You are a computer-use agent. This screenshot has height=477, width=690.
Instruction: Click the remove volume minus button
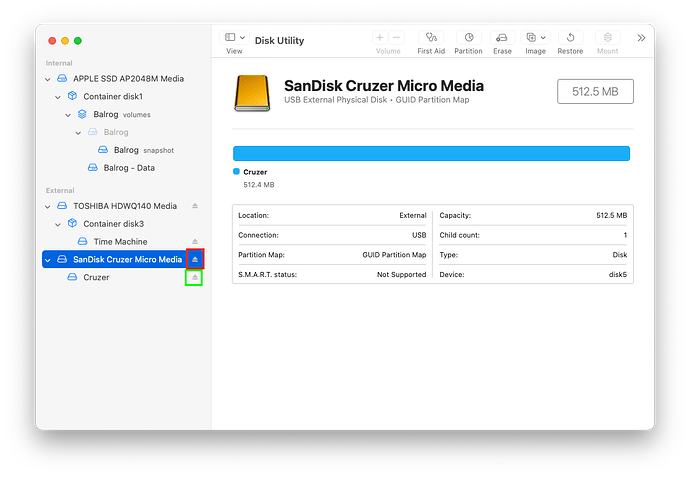coord(396,38)
